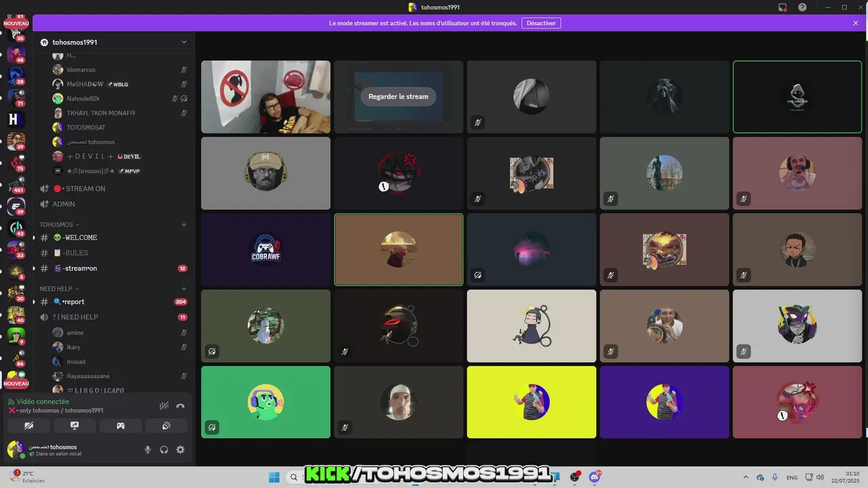Select the helmet soldier avatar tile

[x=266, y=174]
